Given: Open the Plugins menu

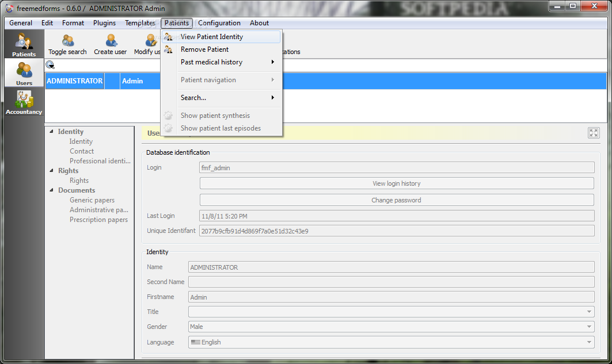Looking at the screenshot, I should [104, 23].
